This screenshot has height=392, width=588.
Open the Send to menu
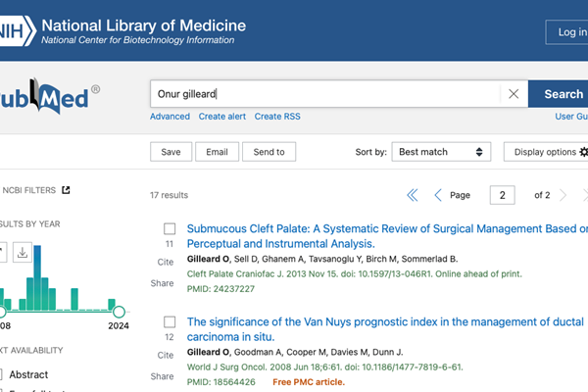[269, 152]
